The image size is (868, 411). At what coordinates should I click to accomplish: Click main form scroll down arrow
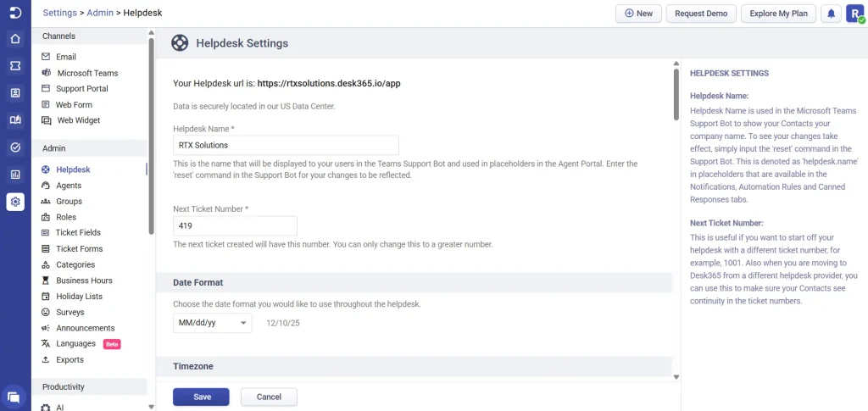click(676, 377)
